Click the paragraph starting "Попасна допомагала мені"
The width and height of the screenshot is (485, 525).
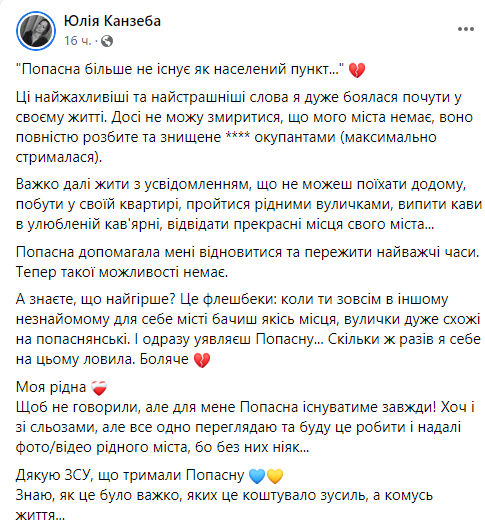click(x=248, y=262)
